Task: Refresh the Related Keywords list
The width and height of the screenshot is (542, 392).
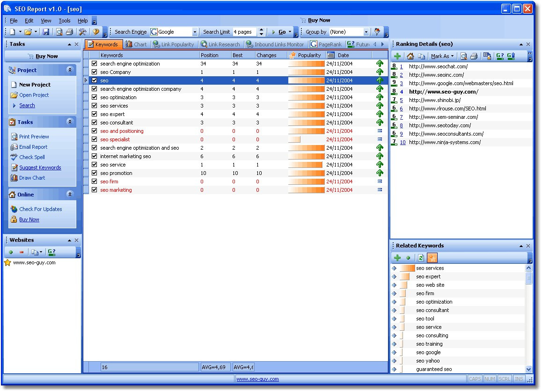Action: click(421, 258)
